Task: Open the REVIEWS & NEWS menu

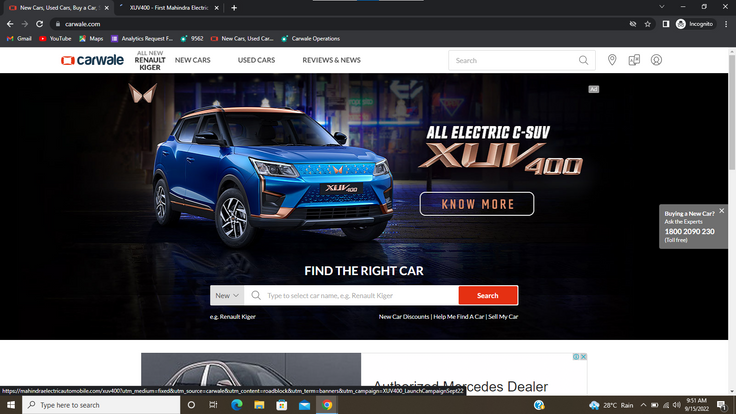Action: [331, 60]
